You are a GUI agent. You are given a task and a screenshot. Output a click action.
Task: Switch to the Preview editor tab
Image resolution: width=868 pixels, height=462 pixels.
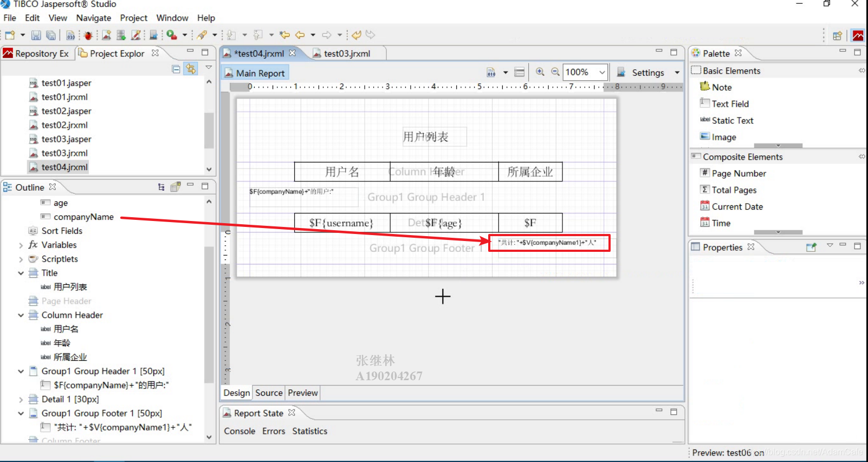(x=302, y=393)
